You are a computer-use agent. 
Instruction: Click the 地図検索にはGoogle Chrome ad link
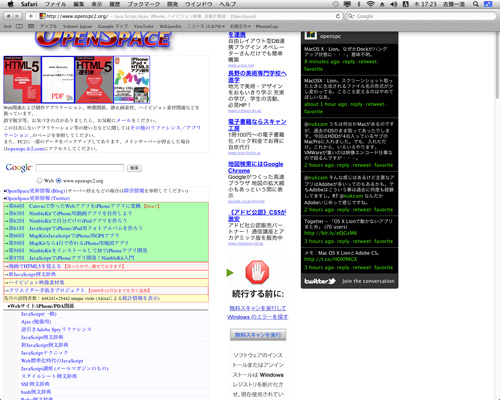pos(256,167)
